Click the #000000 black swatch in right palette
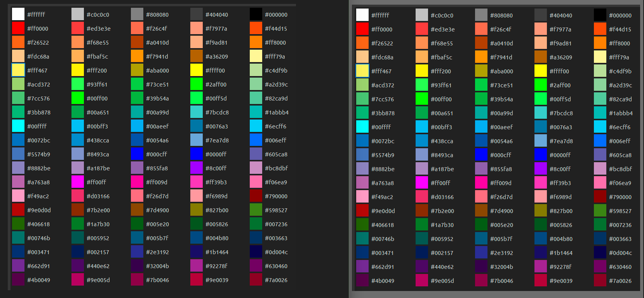Image resolution: width=644 pixels, height=298 pixels. coord(600,15)
